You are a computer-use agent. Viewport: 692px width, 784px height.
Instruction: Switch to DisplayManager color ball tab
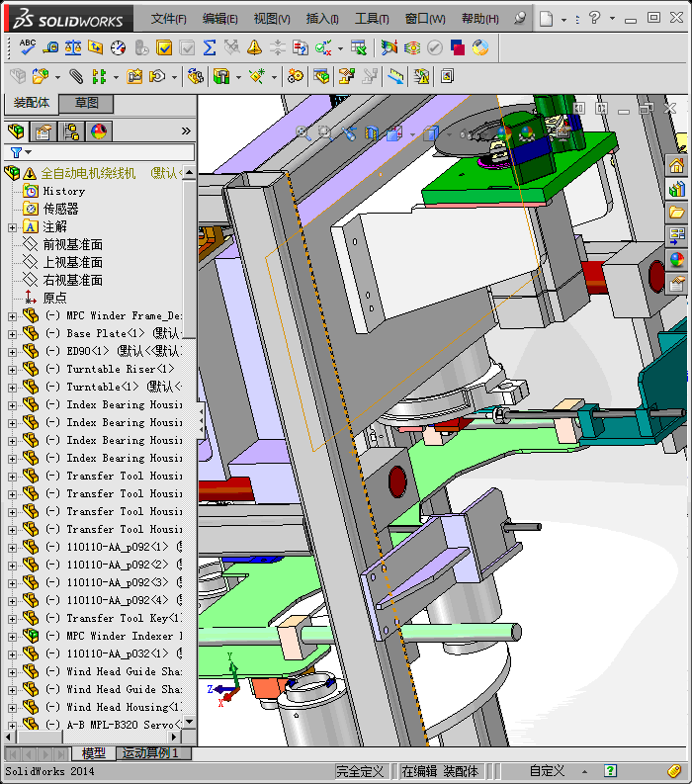click(x=99, y=131)
